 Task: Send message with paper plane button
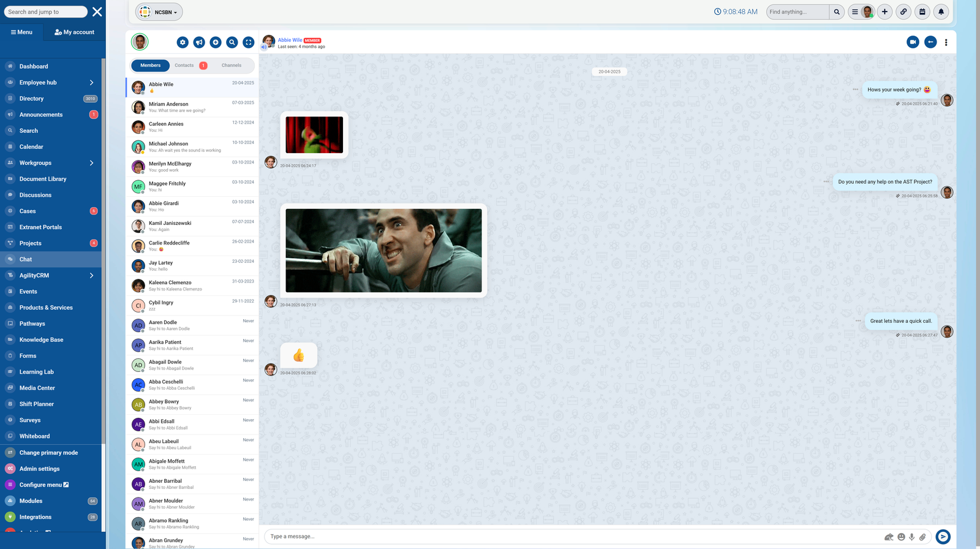point(943,537)
